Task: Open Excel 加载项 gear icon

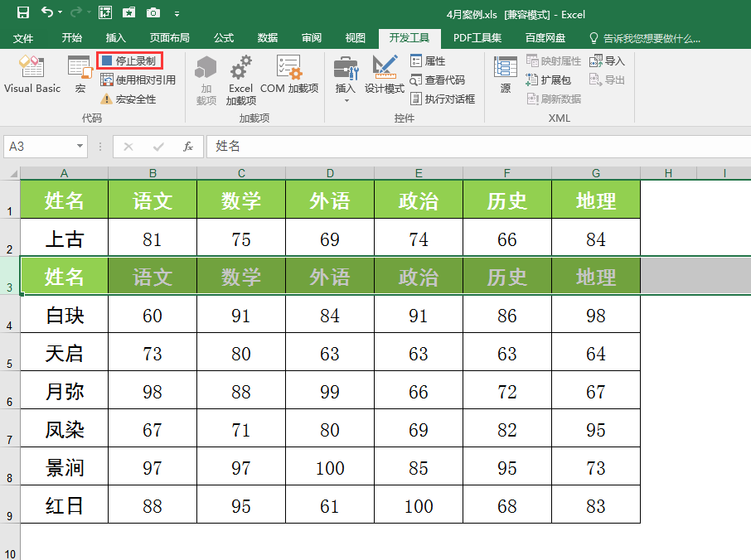Action: click(241, 80)
